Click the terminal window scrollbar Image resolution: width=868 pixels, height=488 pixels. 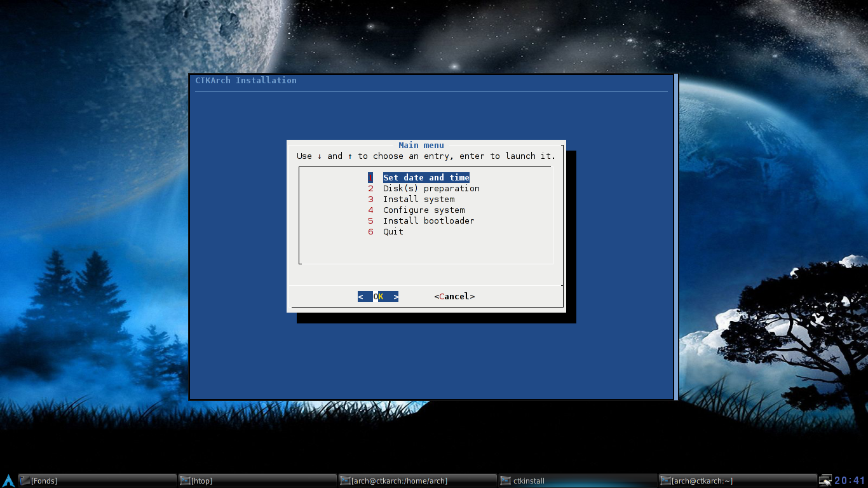click(676, 236)
